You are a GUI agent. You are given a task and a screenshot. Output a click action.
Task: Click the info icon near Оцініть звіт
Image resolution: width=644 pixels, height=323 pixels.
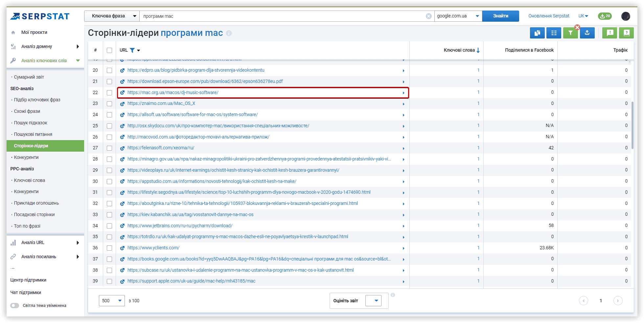click(x=393, y=295)
